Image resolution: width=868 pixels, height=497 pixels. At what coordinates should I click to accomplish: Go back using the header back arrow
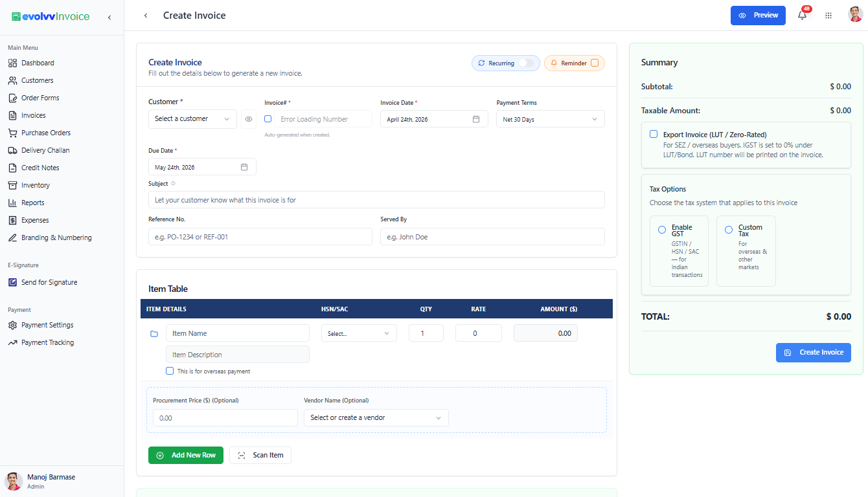coord(146,16)
